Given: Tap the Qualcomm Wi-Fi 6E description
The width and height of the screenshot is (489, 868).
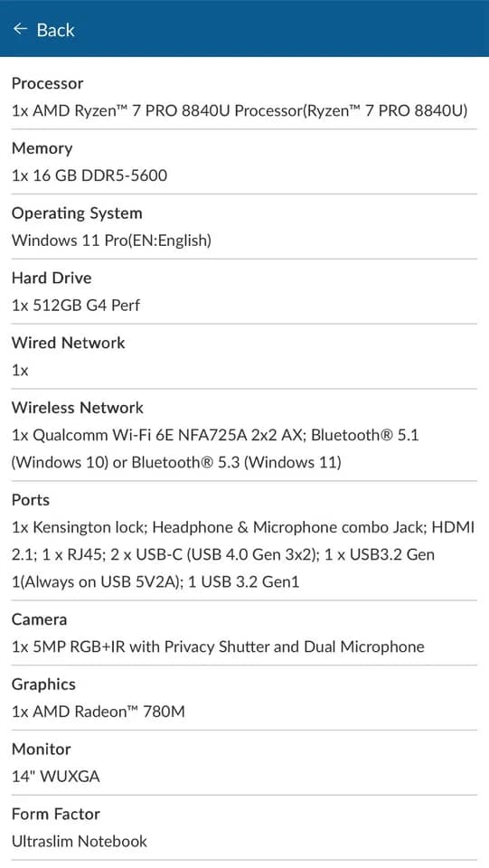Looking at the screenshot, I should (215, 448).
